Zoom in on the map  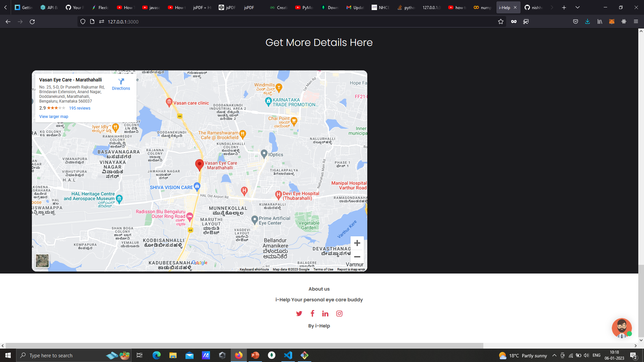(357, 243)
